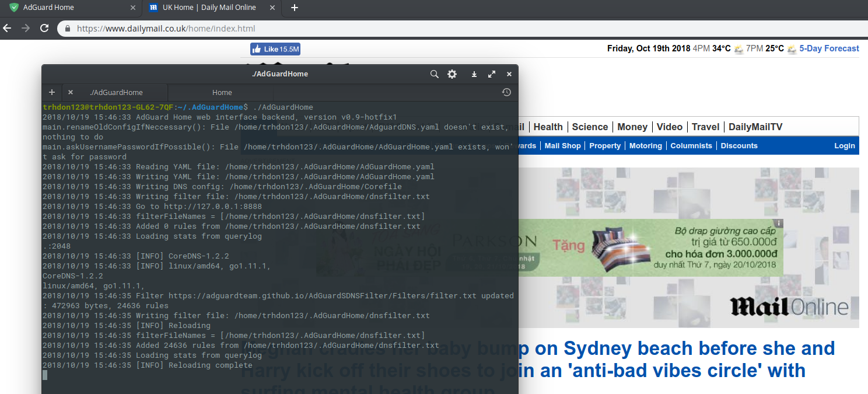Close the AdGuard Home browser tab

pyautogui.click(x=133, y=8)
